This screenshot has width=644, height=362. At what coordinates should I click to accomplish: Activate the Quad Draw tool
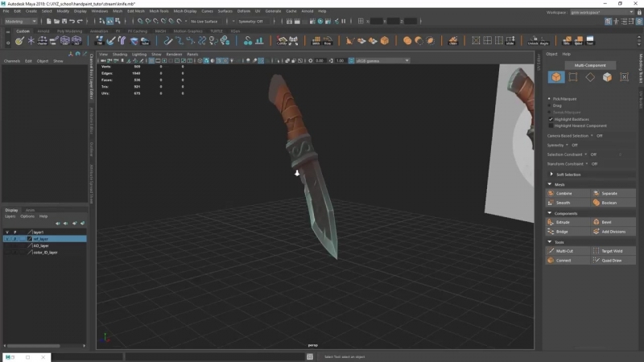point(613,261)
